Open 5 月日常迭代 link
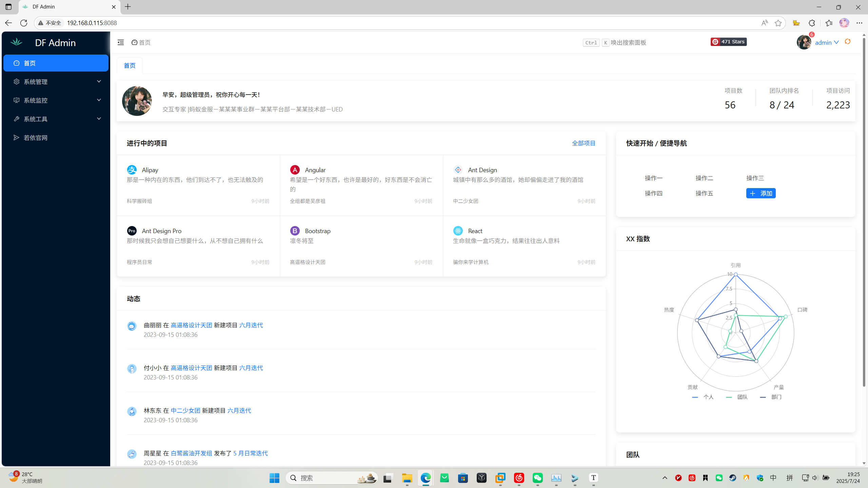Image resolution: width=868 pixels, height=488 pixels. coord(251,453)
